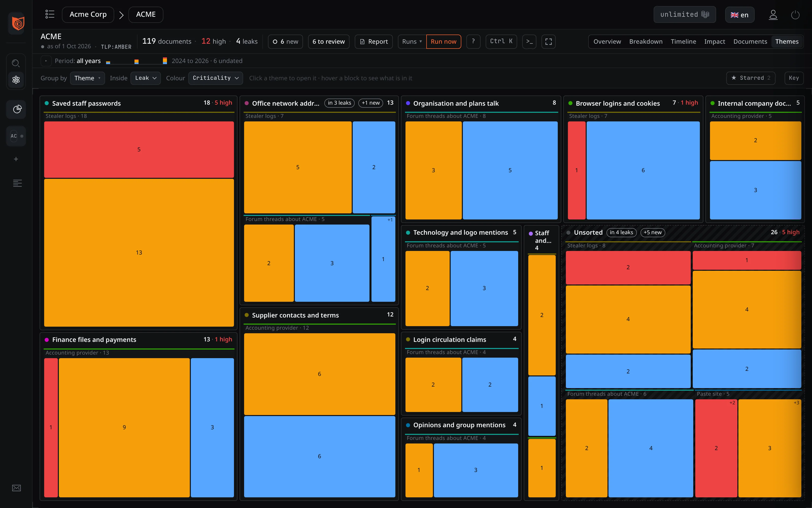Click the 4 leaks counter
Image resolution: width=812 pixels, height=508 pixels.
247,41
